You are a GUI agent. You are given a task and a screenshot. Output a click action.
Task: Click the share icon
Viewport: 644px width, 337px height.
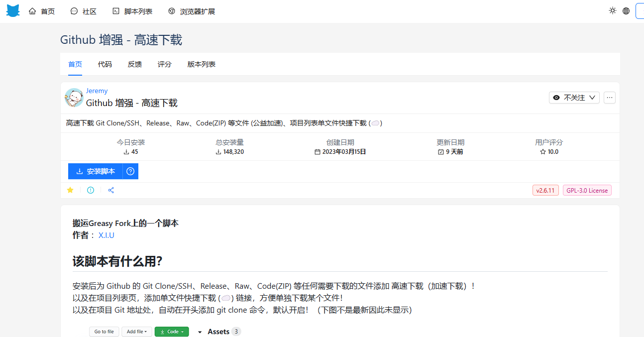click(111, 190)
